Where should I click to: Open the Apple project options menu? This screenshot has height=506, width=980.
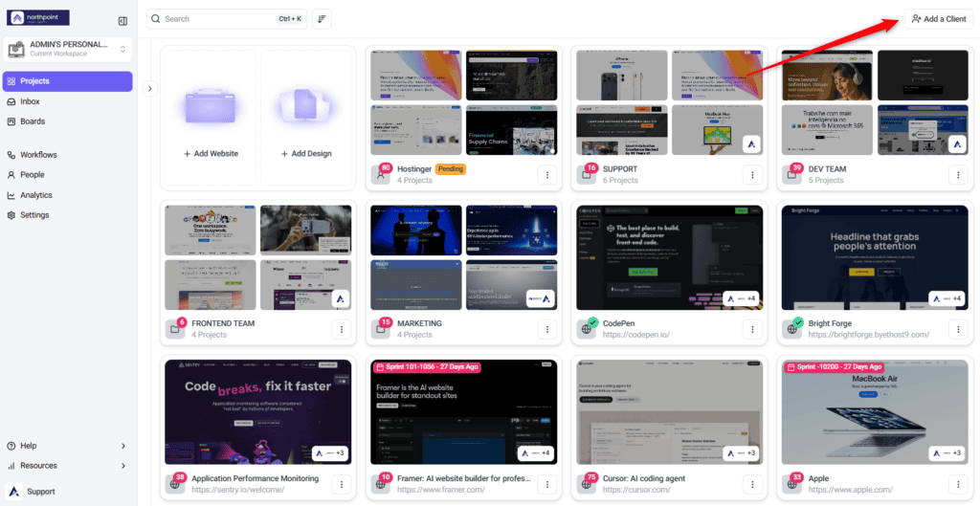958,483
